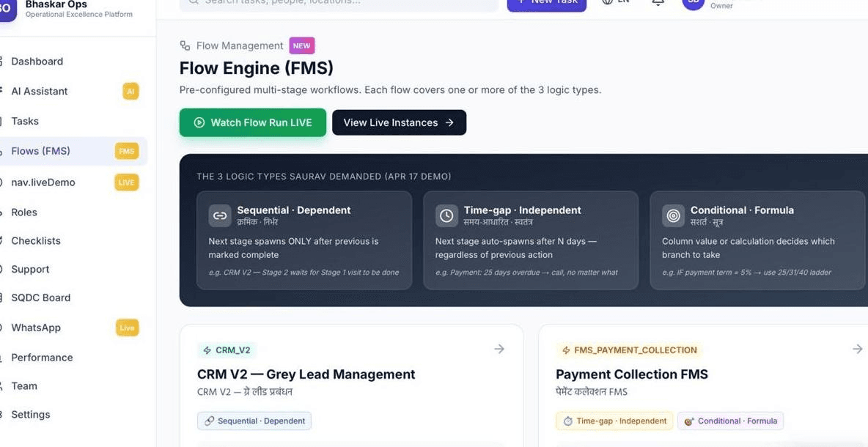
Task: Click the FMS_PAYMENT_COLLECTION tag chip
Action: click(x=630, y=350)
